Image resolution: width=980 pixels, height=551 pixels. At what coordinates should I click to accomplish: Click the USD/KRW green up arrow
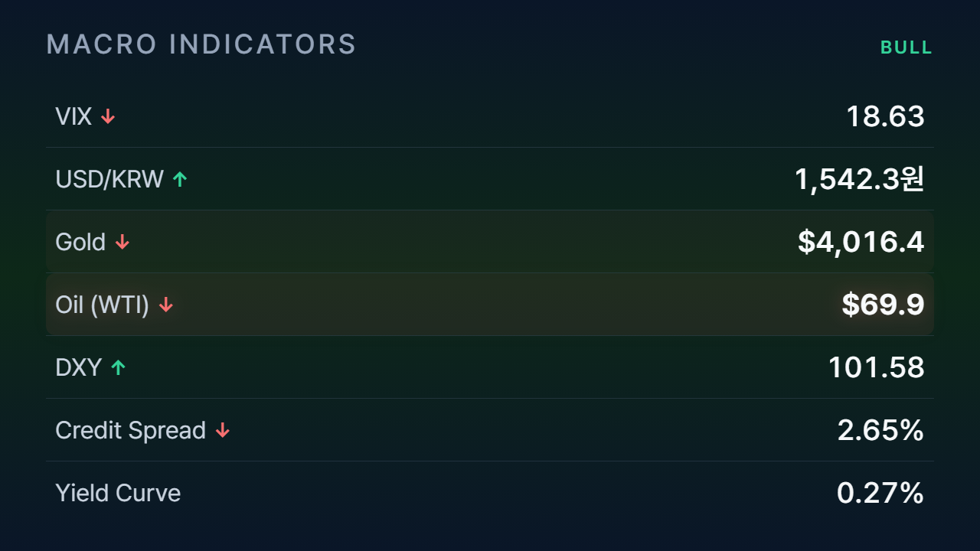(180, 179)
